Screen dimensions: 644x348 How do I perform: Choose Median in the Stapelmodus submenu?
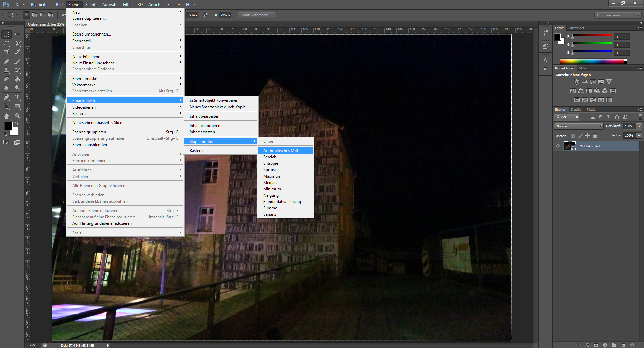coord(270,183)
